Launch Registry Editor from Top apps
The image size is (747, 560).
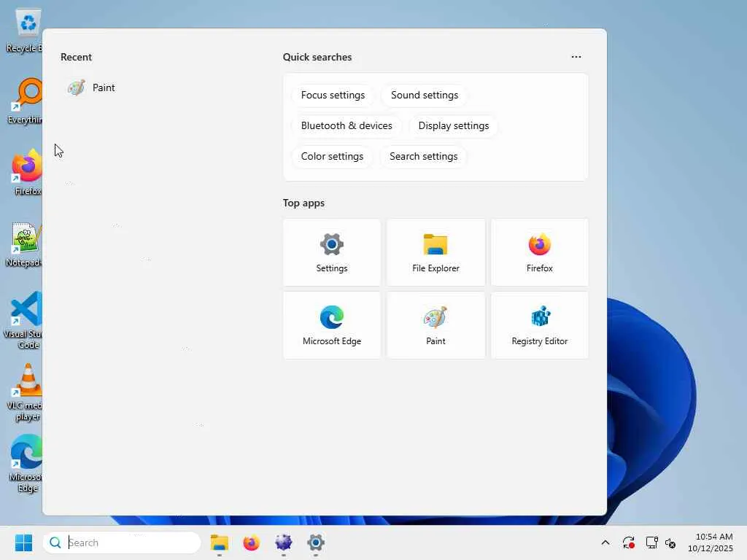[539, 325]
